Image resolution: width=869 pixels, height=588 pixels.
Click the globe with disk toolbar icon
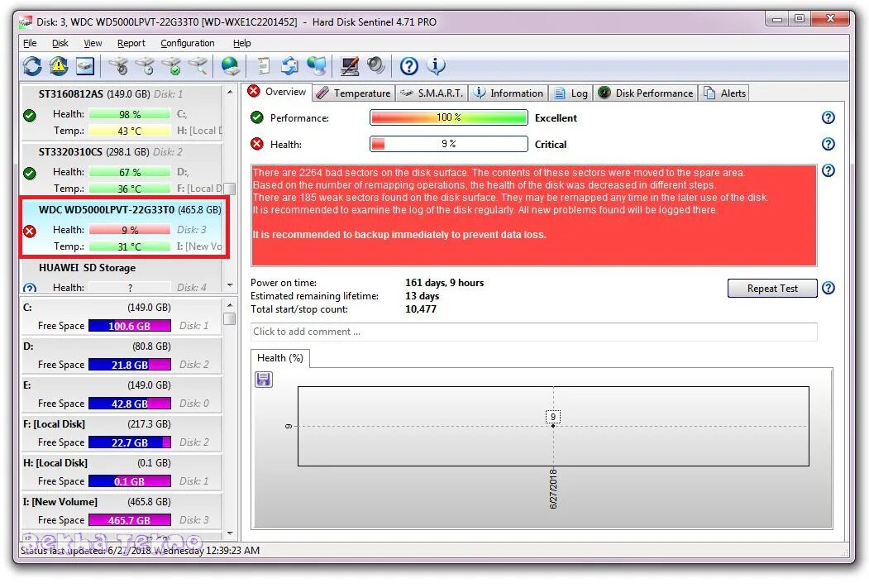point(230,66)
